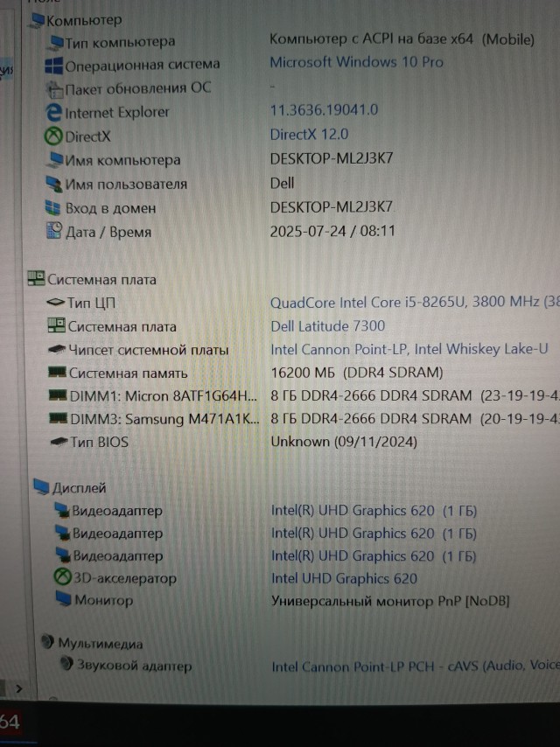Click the scroll right arrow at bottom left
This screenshot has height=747, width=560.
tap(18, 689)
